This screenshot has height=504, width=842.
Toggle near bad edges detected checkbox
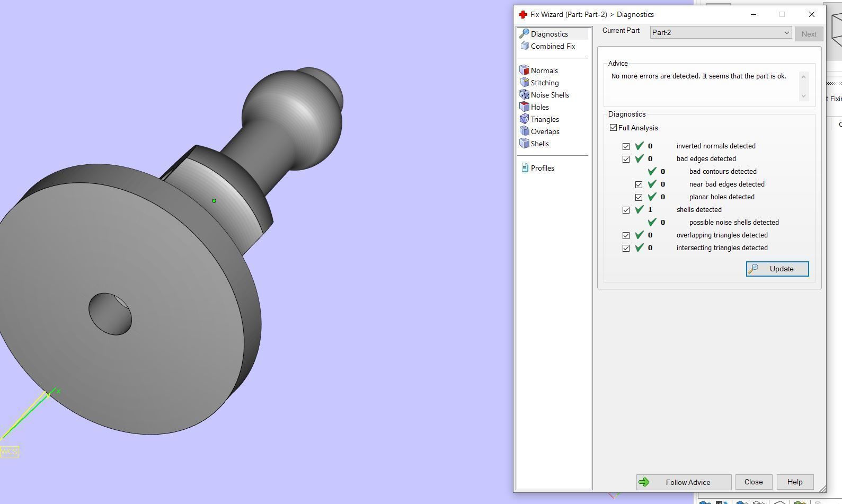[639, 184]
